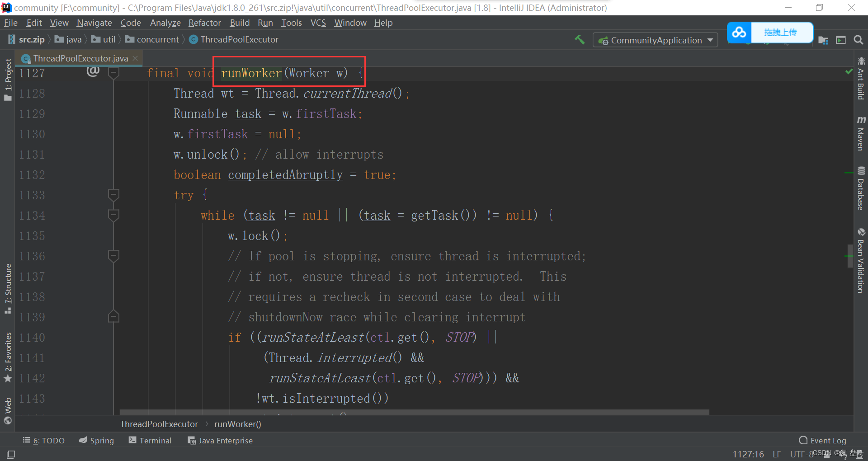Click the run anything window icon
The image size is (868, 461).
click(841, 40)
